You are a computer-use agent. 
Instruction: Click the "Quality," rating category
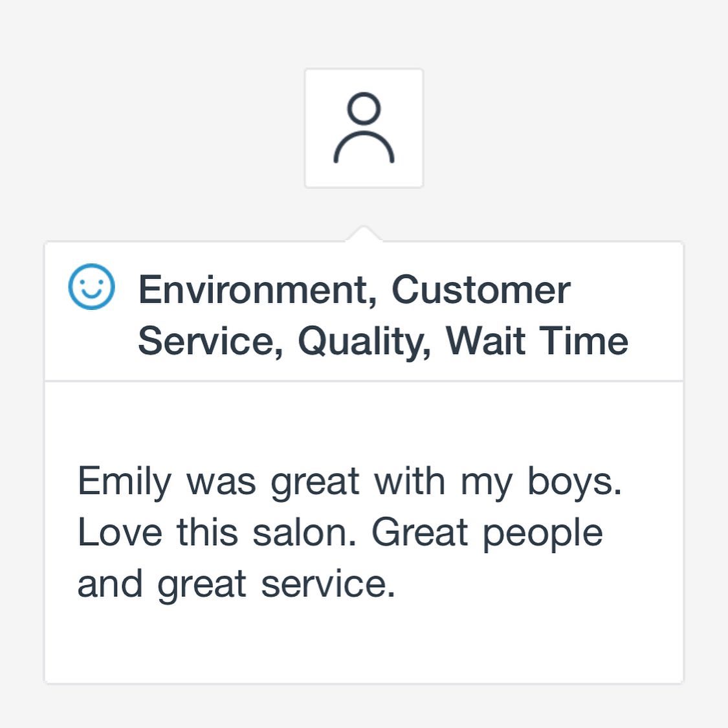pyautogui.click(x=364, y=342)
